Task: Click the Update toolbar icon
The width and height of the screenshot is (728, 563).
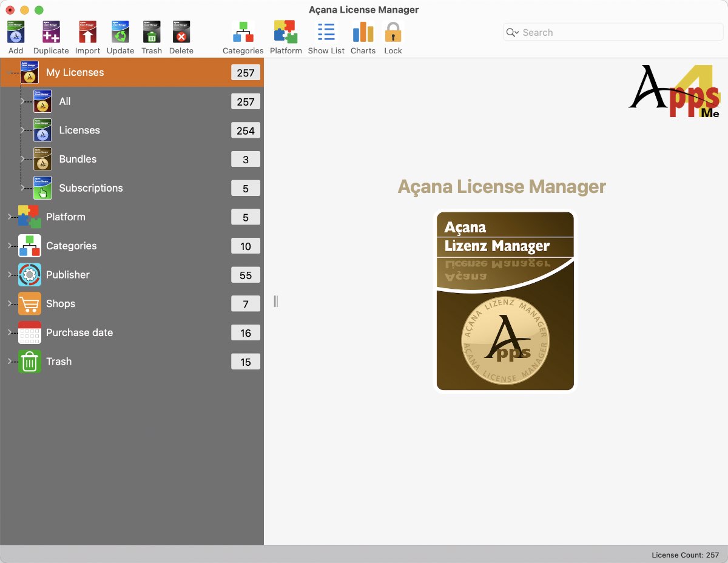Action: [x=120, y=32]
